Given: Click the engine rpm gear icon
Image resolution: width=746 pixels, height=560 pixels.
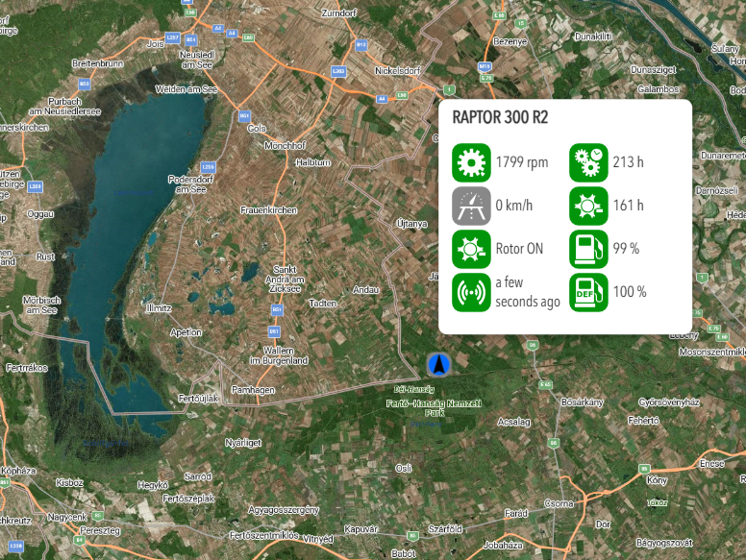Looking at the screenshot, I should pyautogui.click(x=471, y=162).
